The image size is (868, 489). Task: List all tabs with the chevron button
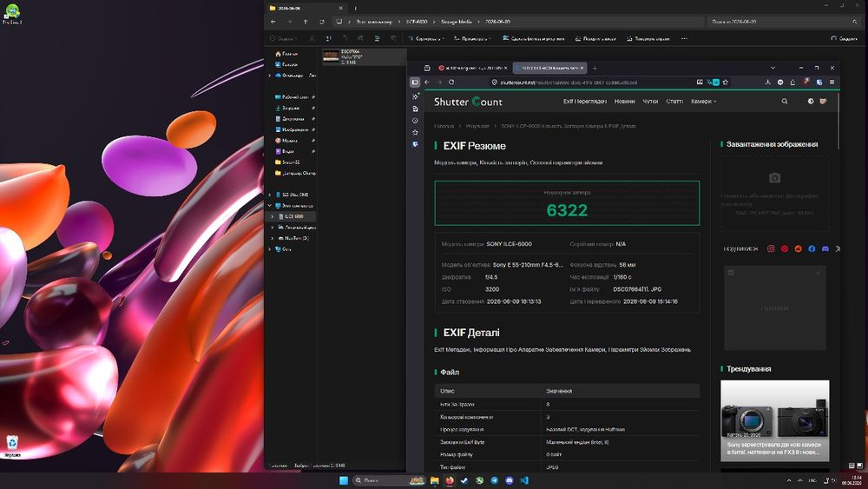pos(773,68)
